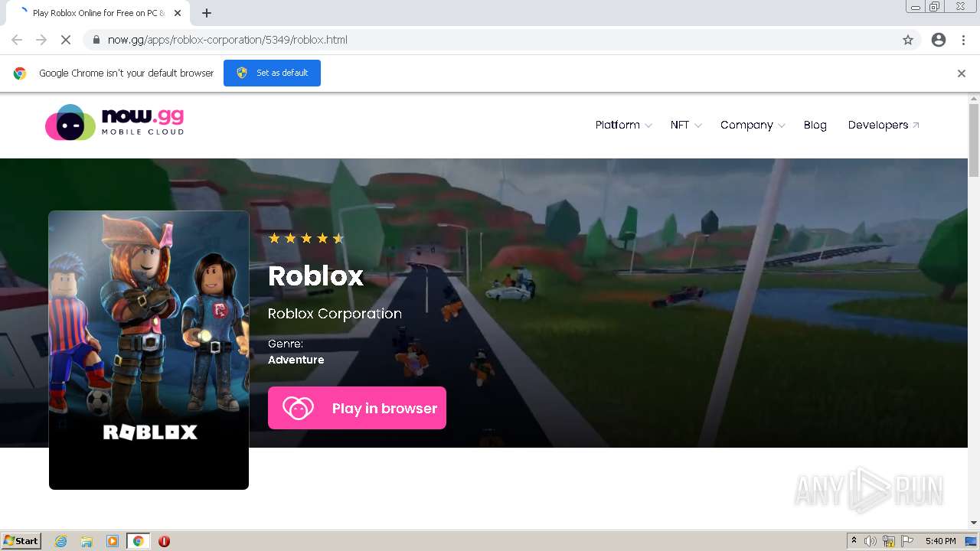Bookmark this page with the star icon
This screenshot has width=980, height=551.
pos(908,40)
